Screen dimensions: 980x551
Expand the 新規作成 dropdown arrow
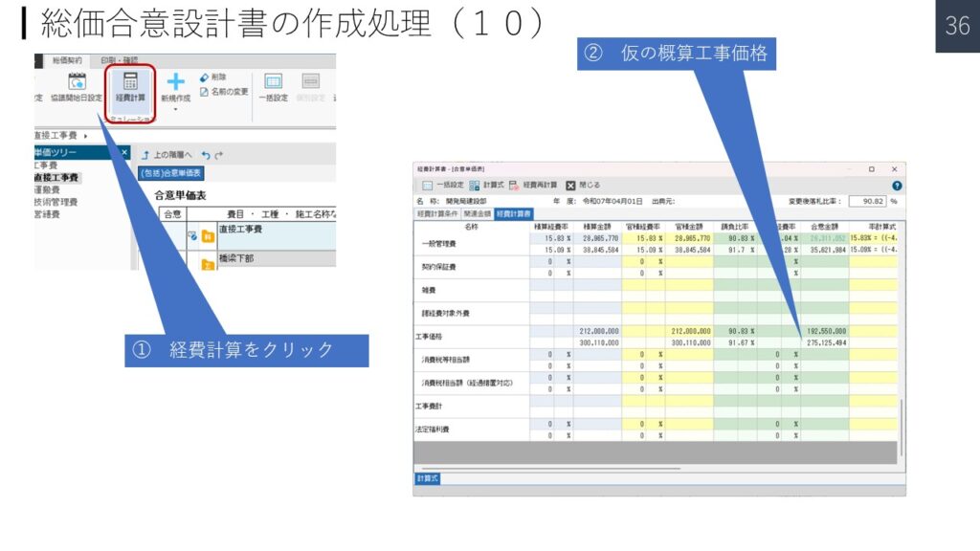[176, 109]
